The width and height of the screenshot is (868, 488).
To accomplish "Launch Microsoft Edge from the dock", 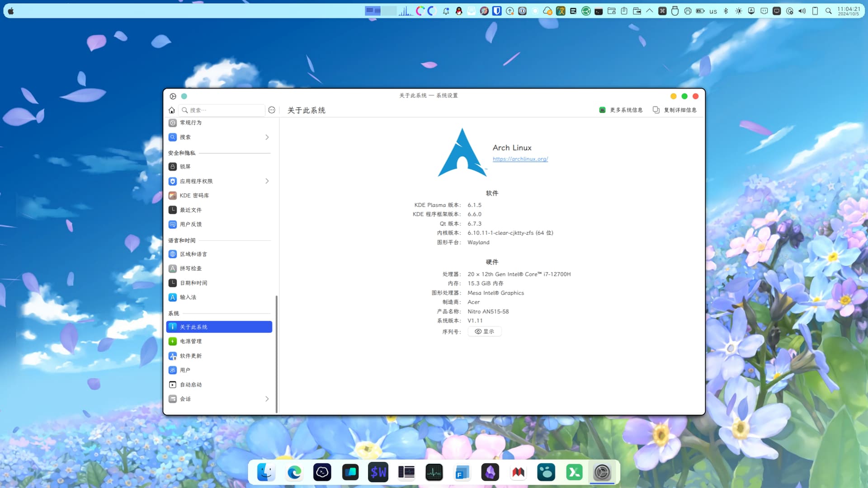I will point(294,473).
